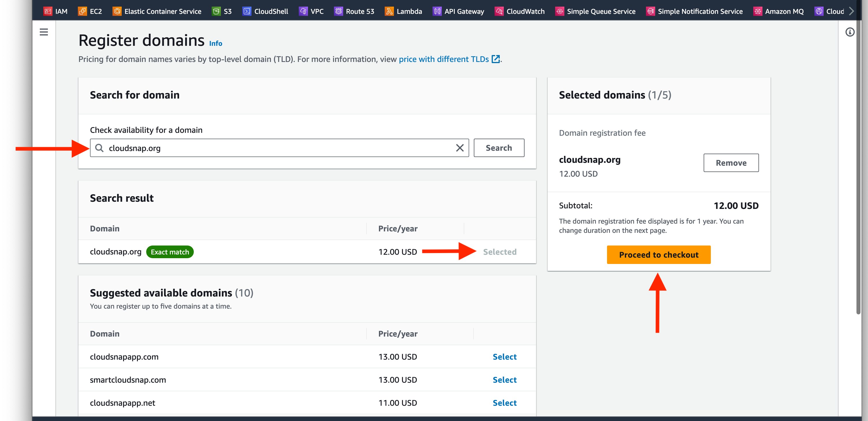Click external link icon beside price with TLDs

tap(496, 59)
